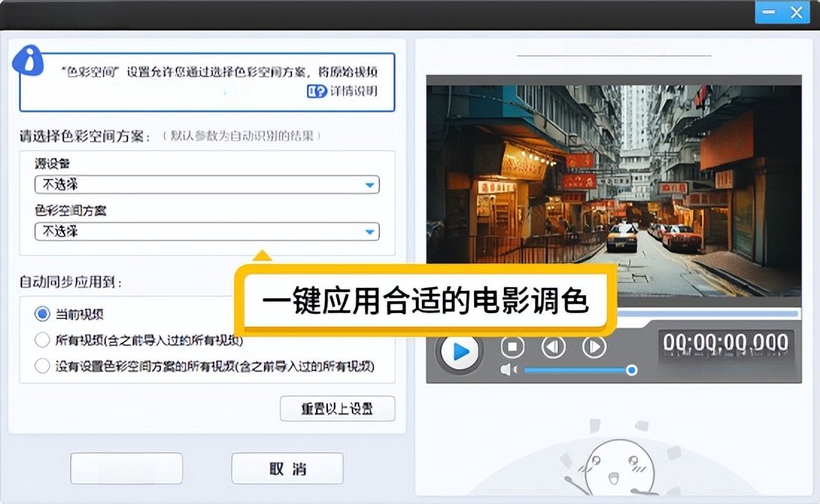Screen dimensions: 820x504
Task: Open the 源设备 dropdown
Action: click(207, 185)
